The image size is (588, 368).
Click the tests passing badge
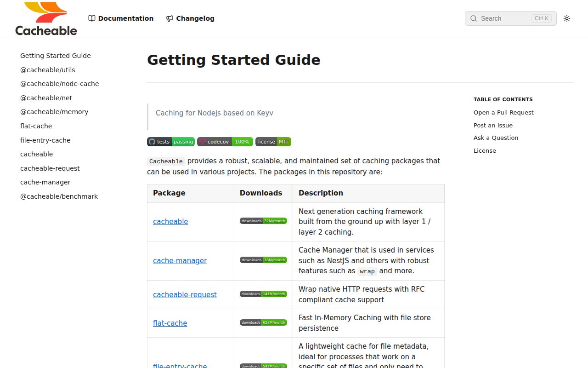point(171,142)
